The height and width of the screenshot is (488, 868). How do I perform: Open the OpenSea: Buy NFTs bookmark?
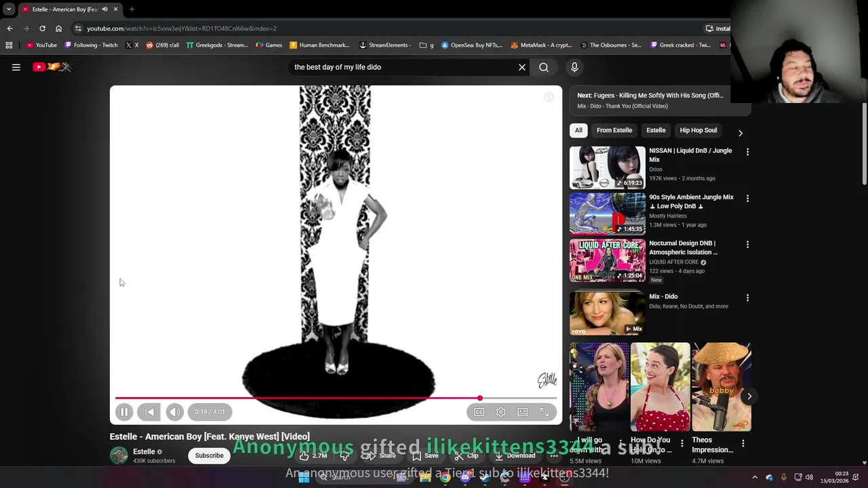471,45
